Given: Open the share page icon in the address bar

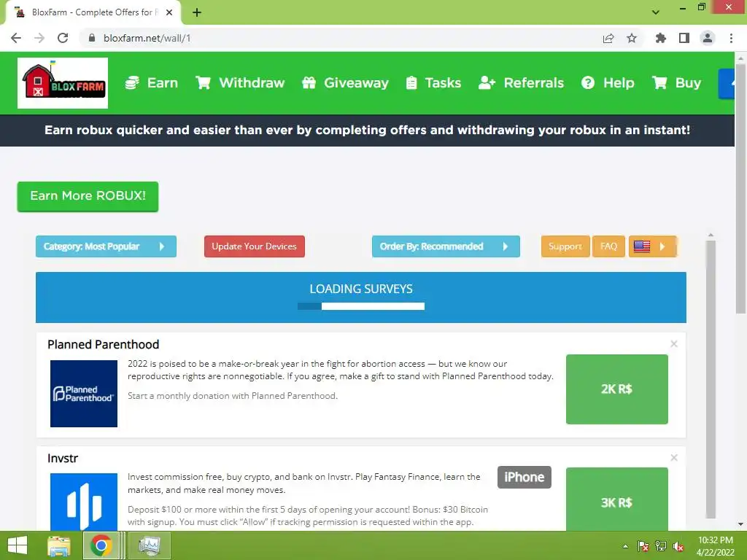Looking at the screenshot, I should pos(608,38).
